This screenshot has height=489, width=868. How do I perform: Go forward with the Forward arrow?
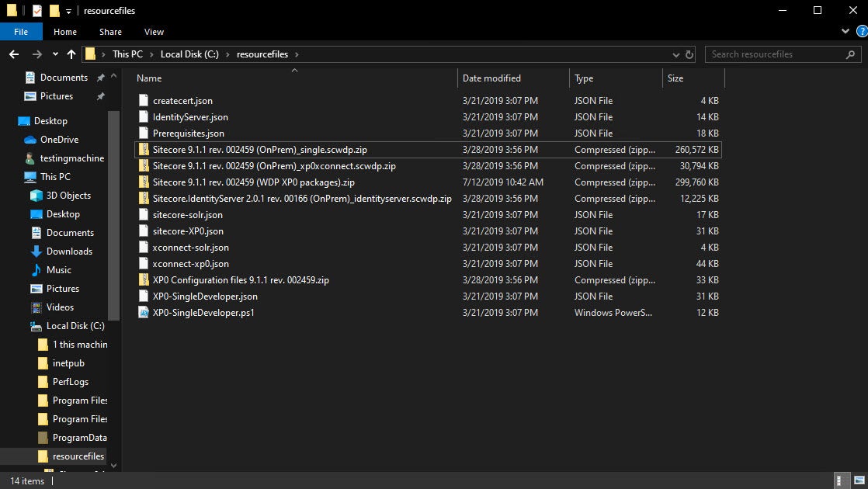[37, 54]
